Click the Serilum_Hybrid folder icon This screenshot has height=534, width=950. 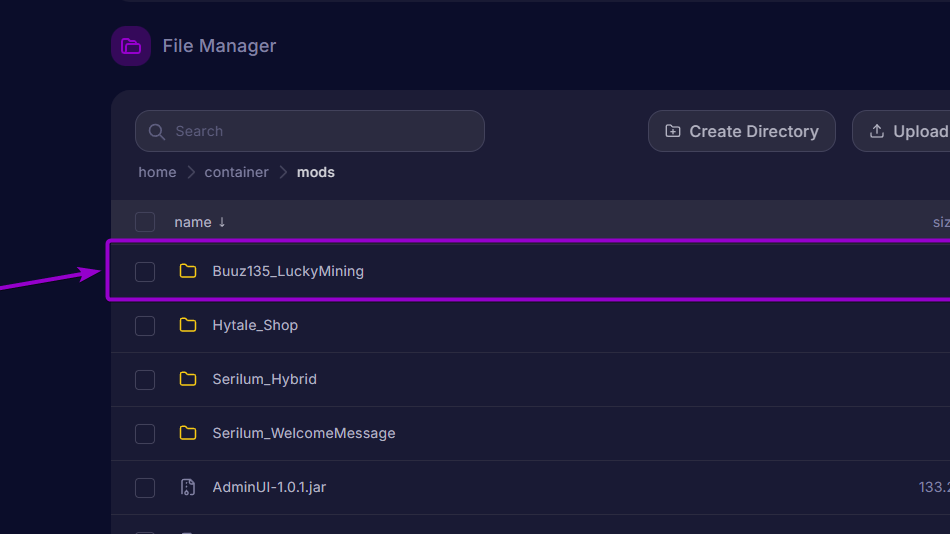pos(188,379)
